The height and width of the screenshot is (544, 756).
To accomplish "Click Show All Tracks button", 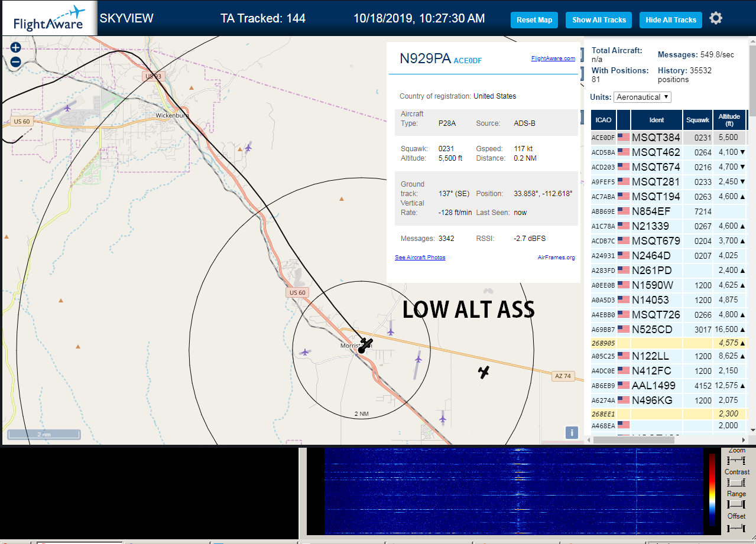I will (599, 20).
